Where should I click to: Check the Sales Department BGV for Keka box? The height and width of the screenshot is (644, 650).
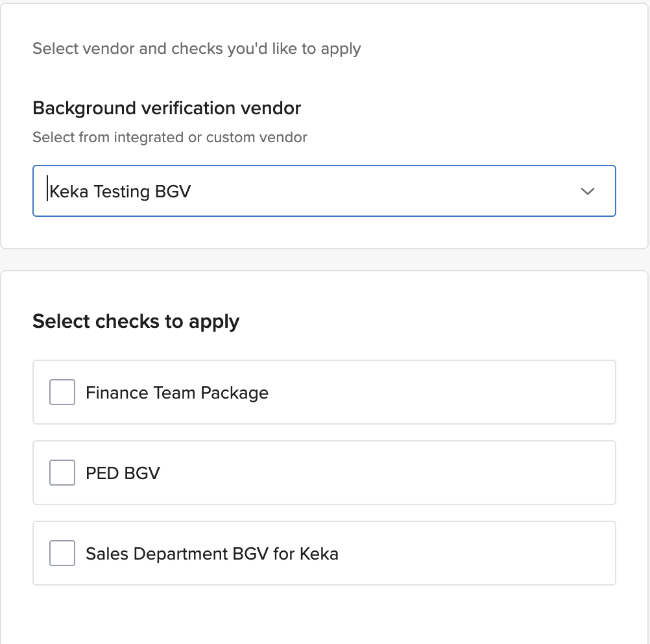[x=62, y=553]
